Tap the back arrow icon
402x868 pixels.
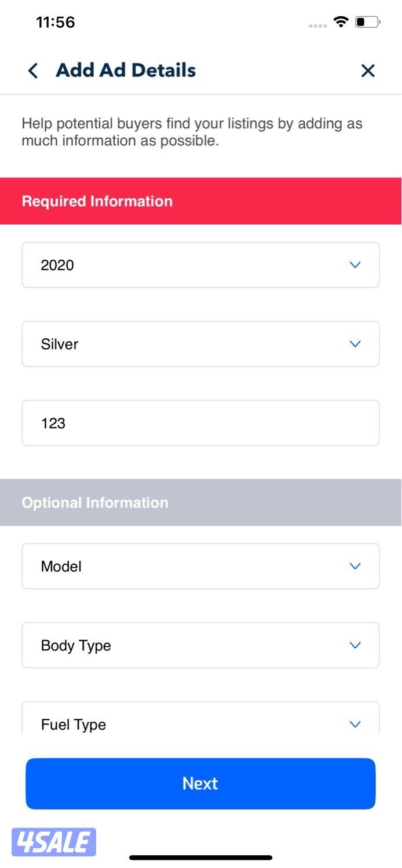(33, 71)
